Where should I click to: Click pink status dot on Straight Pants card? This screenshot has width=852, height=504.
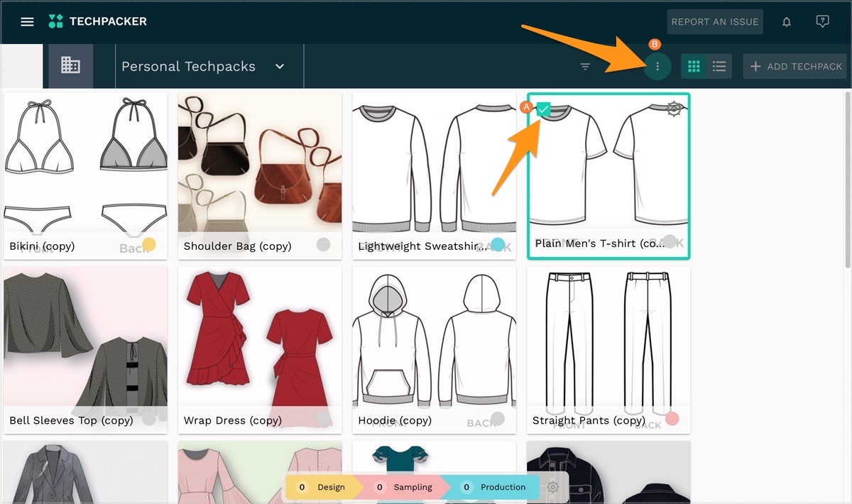pos(672,419)
